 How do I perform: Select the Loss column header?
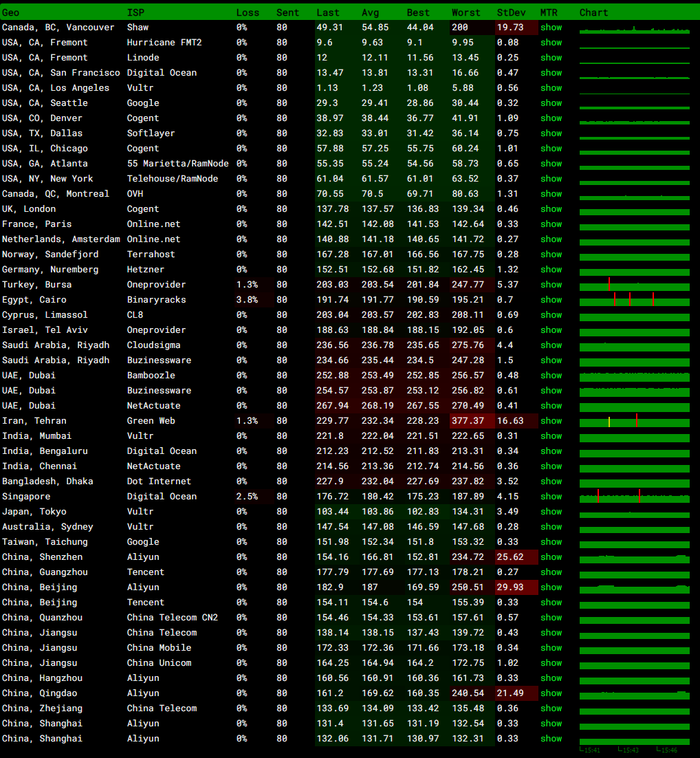pos(248,12)
